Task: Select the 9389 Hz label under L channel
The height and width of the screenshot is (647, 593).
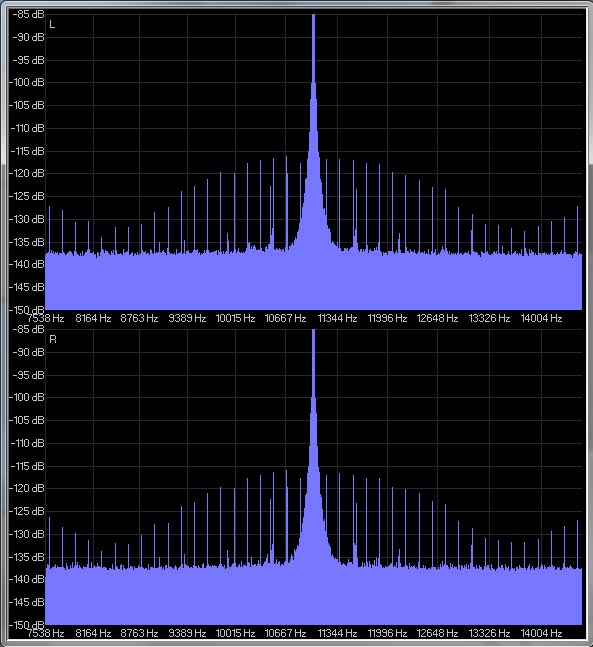Action: coord(187,318)
